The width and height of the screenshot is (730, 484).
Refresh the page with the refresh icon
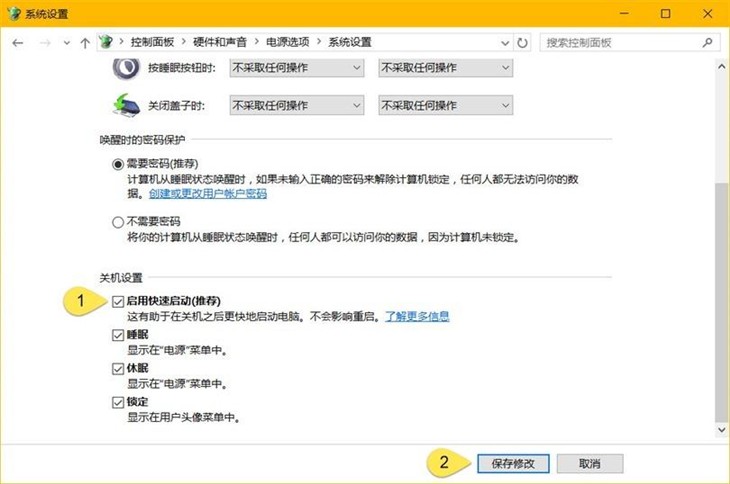tap(522, 43)
